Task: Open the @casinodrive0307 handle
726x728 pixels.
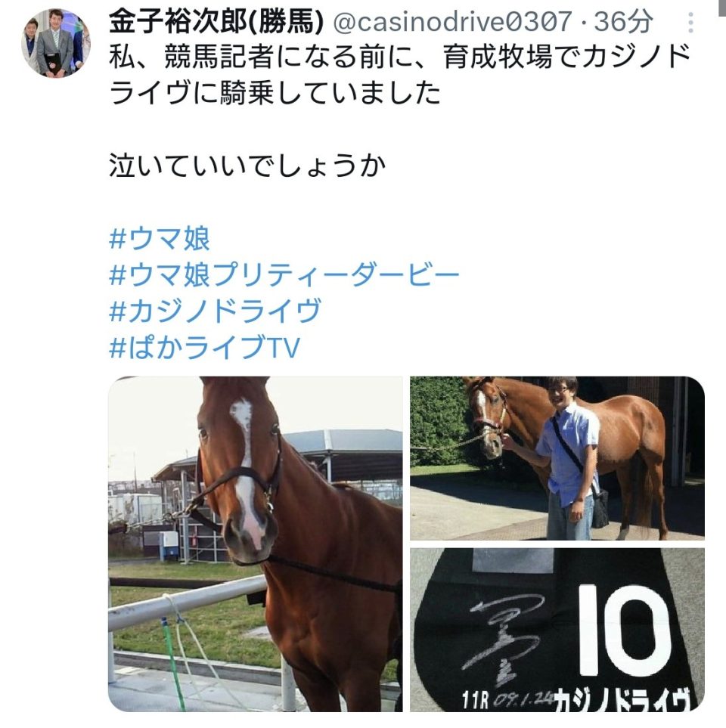Action: (452, 22)
